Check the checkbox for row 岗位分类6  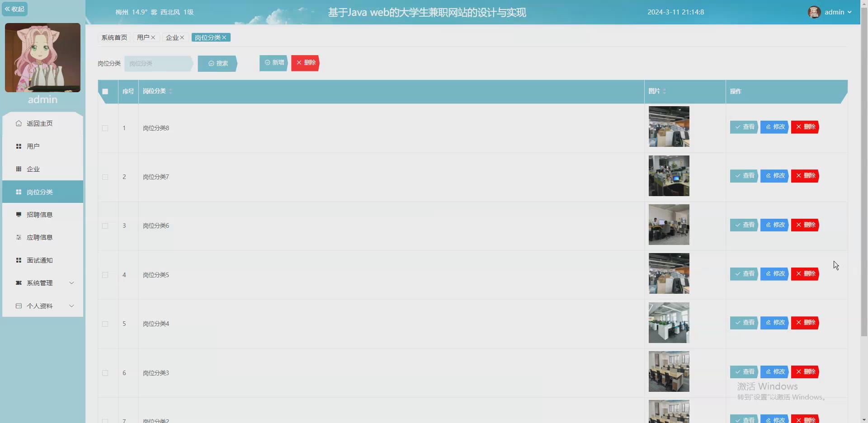coord(105,226)
